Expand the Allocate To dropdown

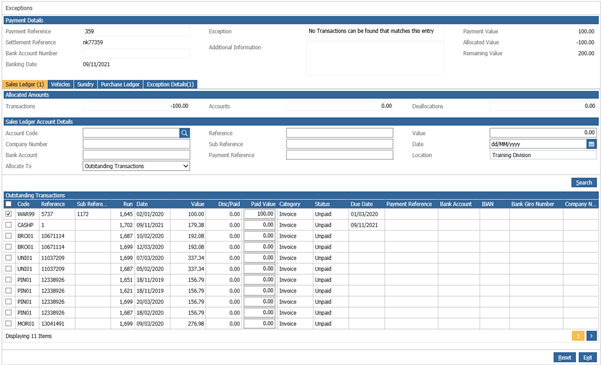coord(136,166)
